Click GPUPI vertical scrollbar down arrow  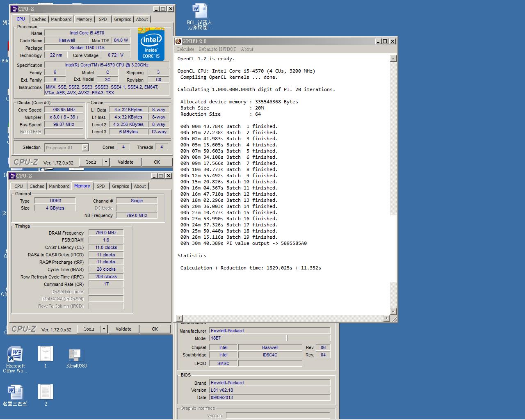click(x=393, y=312)
